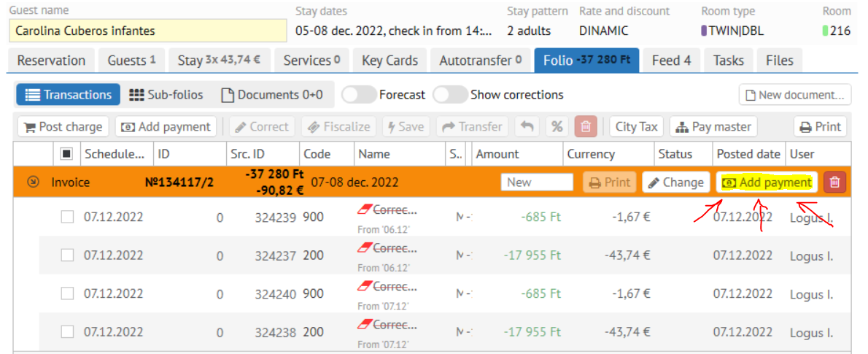Open the Services tab

[311, 61]
